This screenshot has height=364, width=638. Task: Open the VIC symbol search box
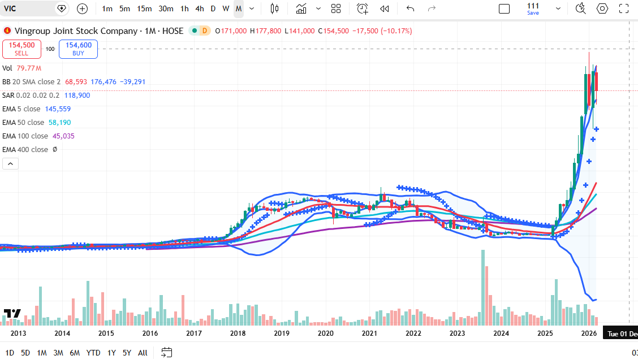coord(33,8)
